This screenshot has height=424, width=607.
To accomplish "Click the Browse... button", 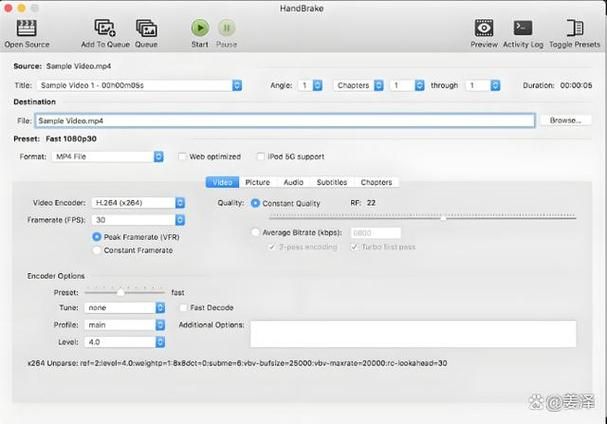I will [x=566, y=120].
